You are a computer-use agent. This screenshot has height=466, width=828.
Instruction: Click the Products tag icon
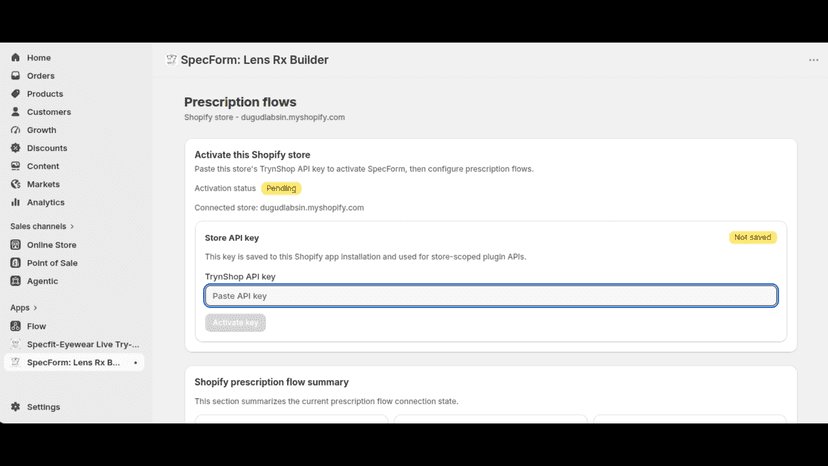(x=15, y=94)
